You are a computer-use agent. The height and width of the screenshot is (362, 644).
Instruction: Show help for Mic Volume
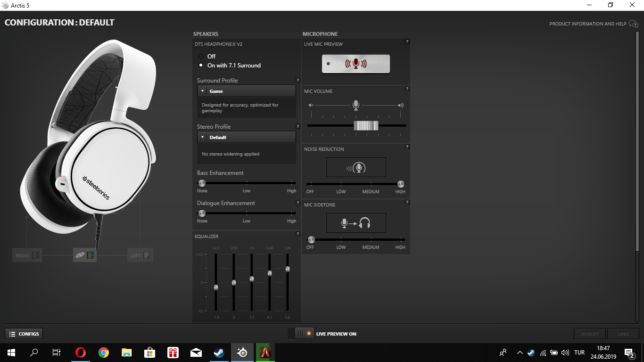pos(407,88)
